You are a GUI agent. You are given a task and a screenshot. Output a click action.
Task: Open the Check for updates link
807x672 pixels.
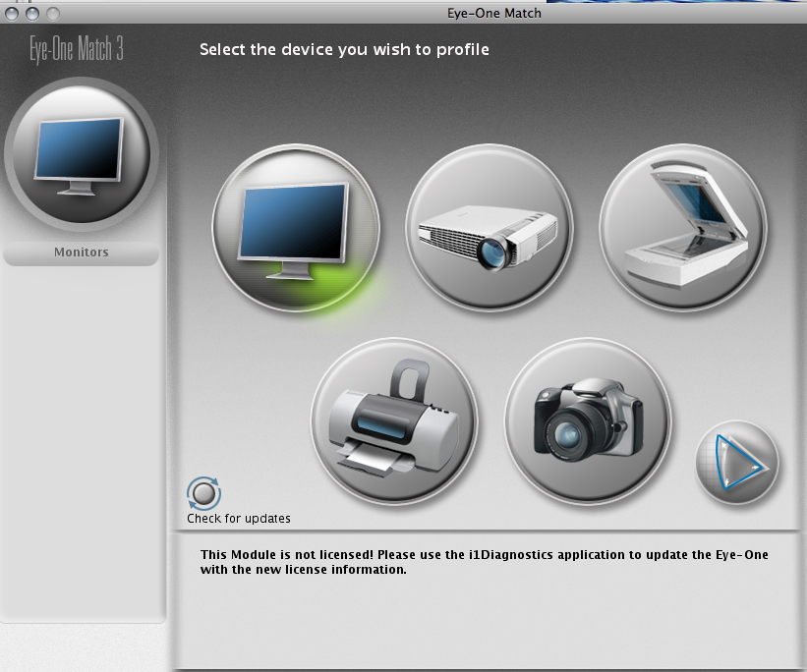coord(239,518)
